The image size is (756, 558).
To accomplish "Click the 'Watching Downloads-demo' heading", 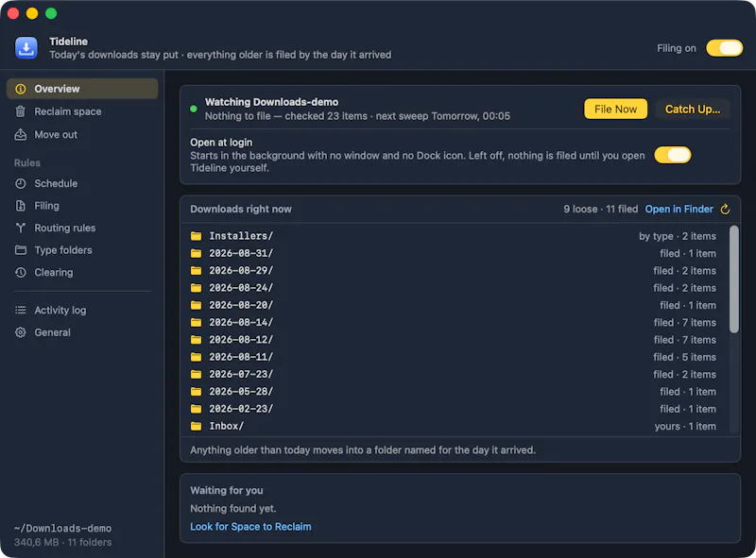I will point(271,102).
